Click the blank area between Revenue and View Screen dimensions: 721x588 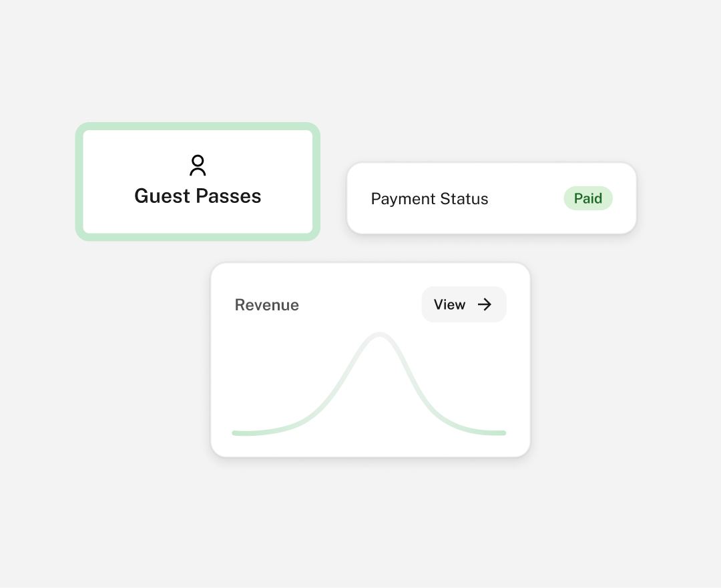click(x=360, y=305)
